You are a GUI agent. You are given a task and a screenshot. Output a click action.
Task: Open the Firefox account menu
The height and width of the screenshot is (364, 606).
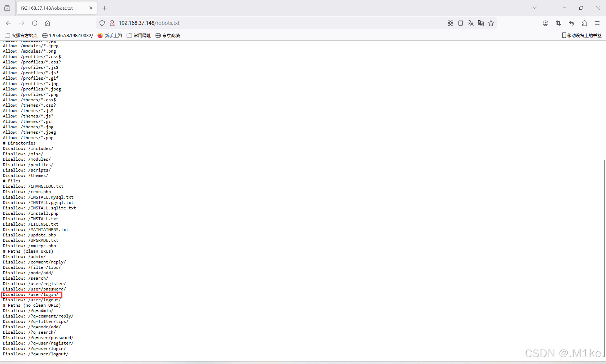pyautogui.click(x=545, y=23)
